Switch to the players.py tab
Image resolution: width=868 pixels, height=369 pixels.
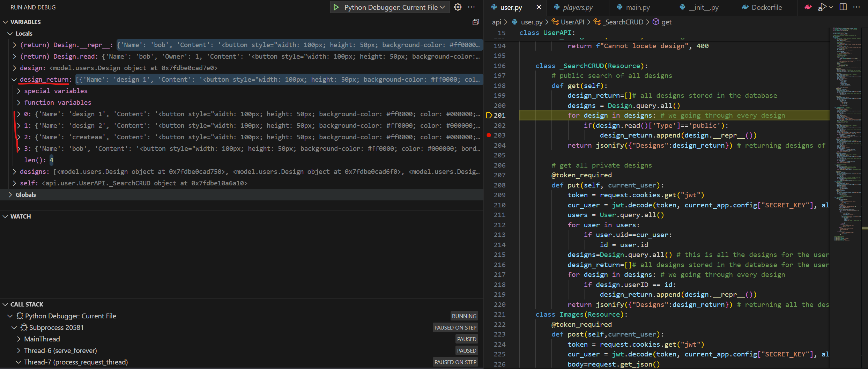click(578, 7)
